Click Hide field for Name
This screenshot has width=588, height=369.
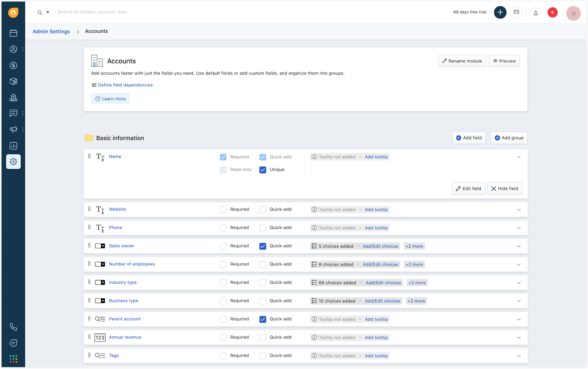[505, 189]
